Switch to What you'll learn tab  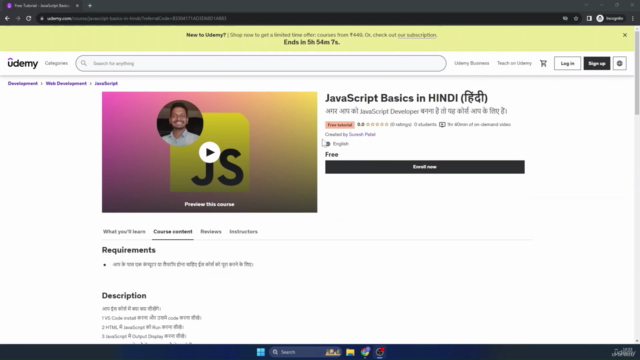point(124,231)
